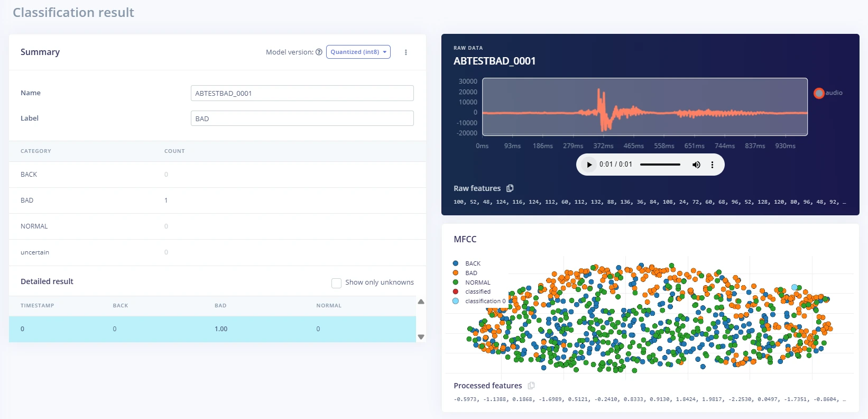Toggle the classification 0 legend entry
The width and height of the screenshot is (868, 419).
click(479, 301)
